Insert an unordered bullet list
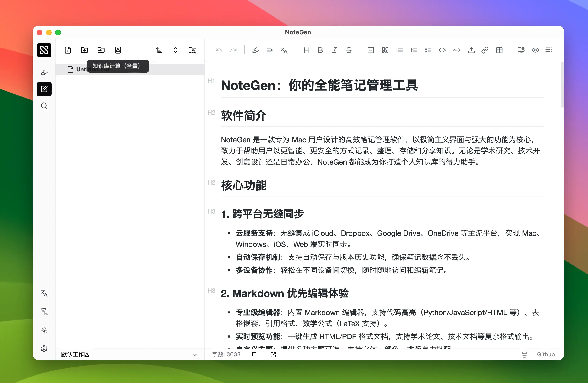This screenshot has height=383, width=588. [x=400, y=50]
